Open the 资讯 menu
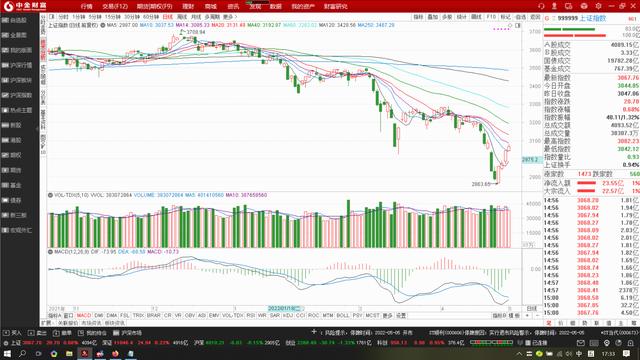640x360 pixels. pos(233,7)
